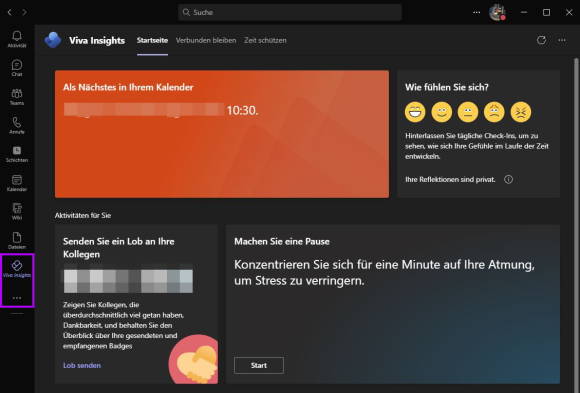The image size is (580, 393).
Task: Switch to the Startseite tab
Action: pyautogui.click(x=152, y=40)
